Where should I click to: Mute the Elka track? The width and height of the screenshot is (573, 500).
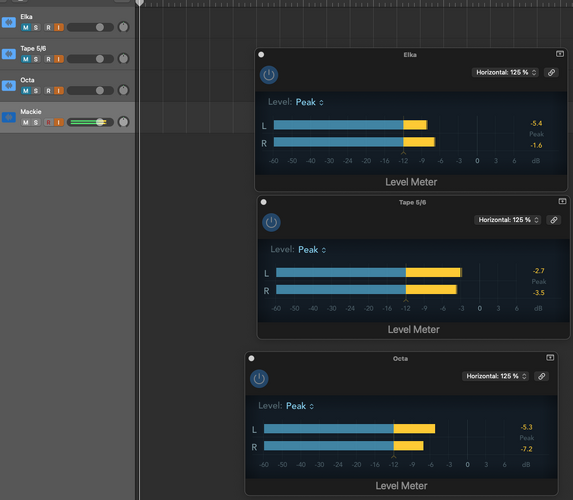tap(26, 27)
